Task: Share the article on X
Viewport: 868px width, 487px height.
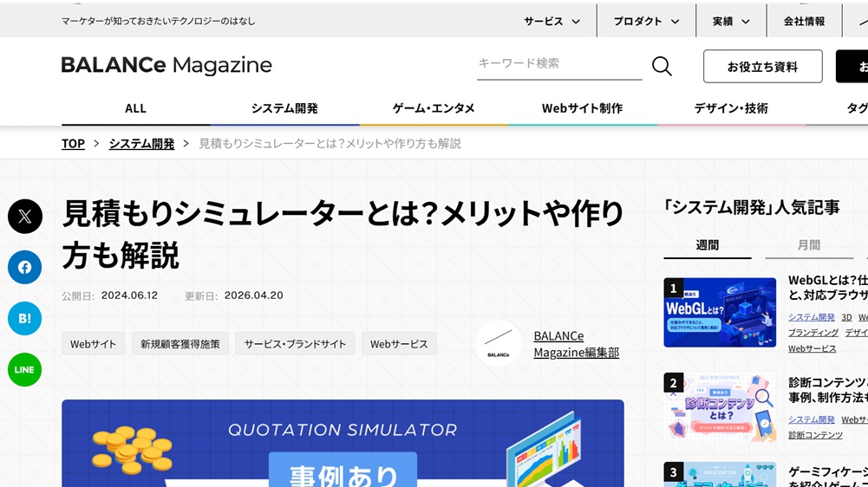Action: 25,217
